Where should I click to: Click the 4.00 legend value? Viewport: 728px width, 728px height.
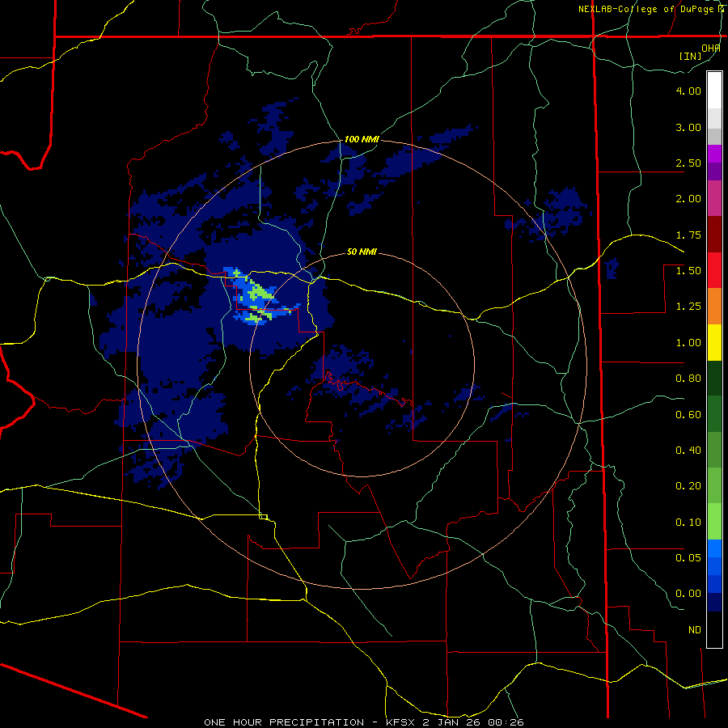coord(688,91)
